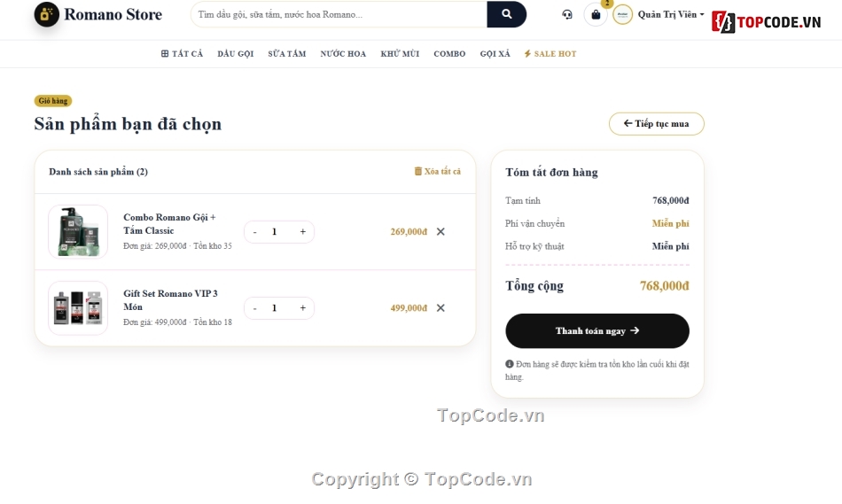Viewport: 842px width, 504px height.
Task: Click Xóa tất cả to clear cart
Action: click(438, 171)
